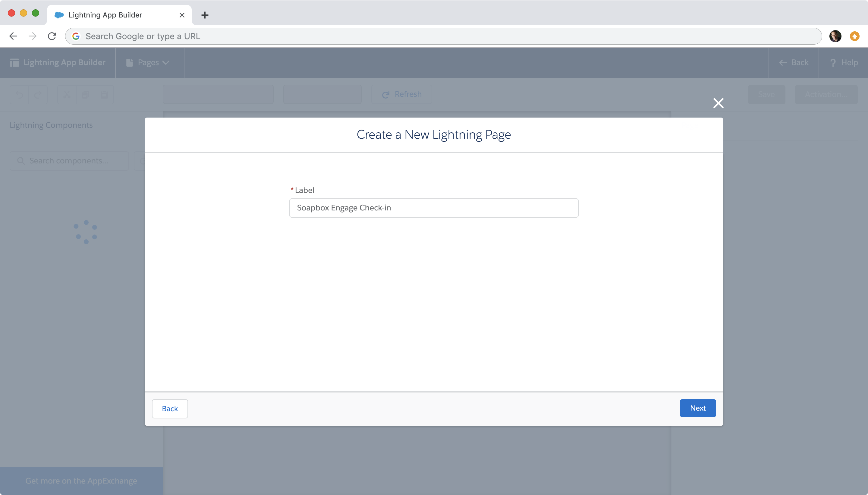Click the Refresh button in the toolbar

pos(401,94)
